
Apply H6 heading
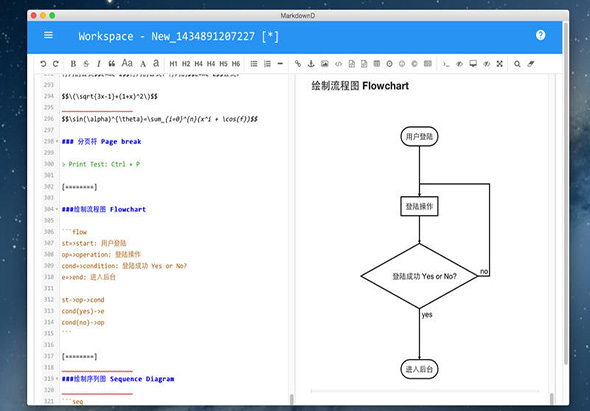click(x=236, y=64)
